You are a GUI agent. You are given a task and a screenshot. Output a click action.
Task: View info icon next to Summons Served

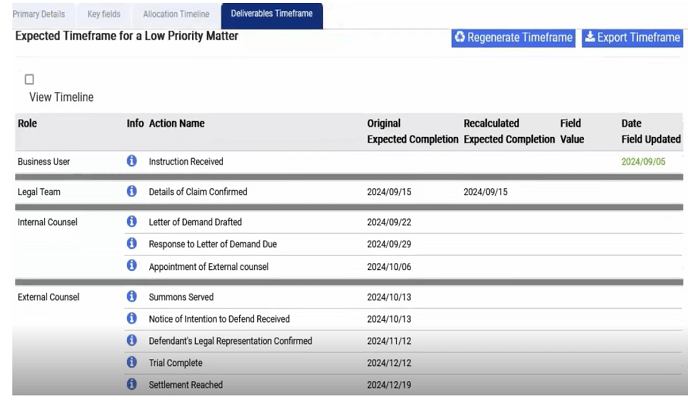pyautogui.click(x=132, y=296)
